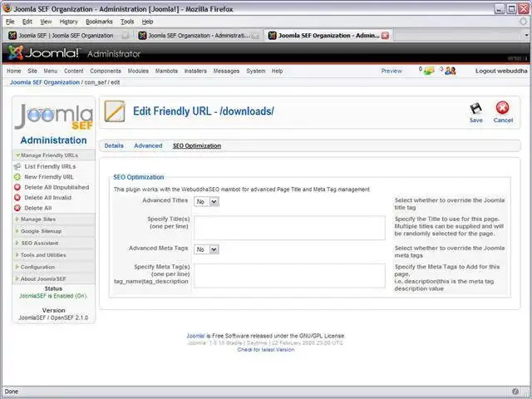Open the tab list dropdown arrow

pos(526,35)
